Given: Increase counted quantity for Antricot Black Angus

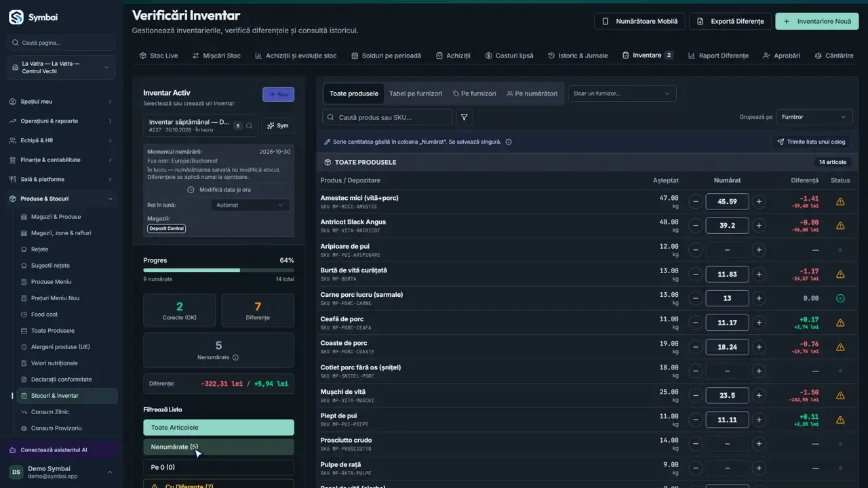Looking at the screenshot, I should coord(759,226).
